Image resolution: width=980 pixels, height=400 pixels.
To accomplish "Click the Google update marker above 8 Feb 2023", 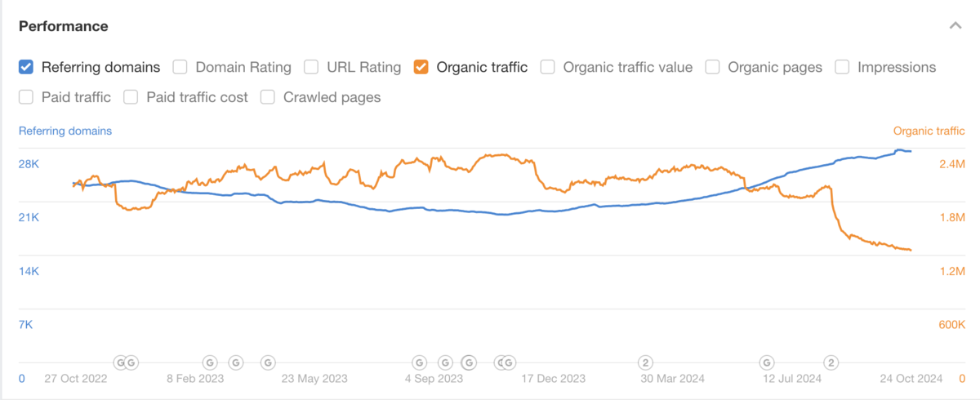I will coord(209,362).
